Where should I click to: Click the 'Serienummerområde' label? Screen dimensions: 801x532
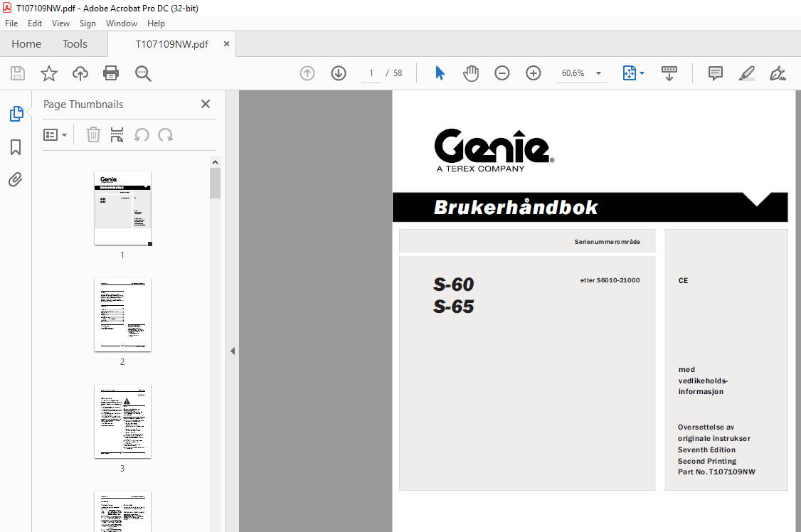tap(607, 242)
